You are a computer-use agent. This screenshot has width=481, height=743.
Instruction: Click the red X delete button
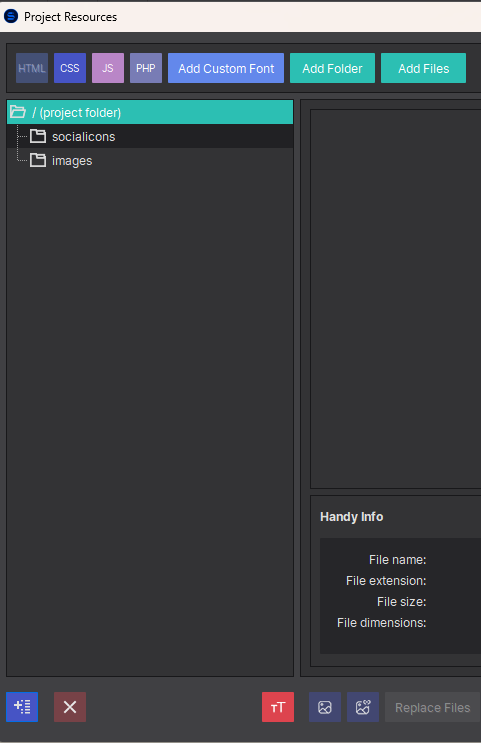click(70, 707)
